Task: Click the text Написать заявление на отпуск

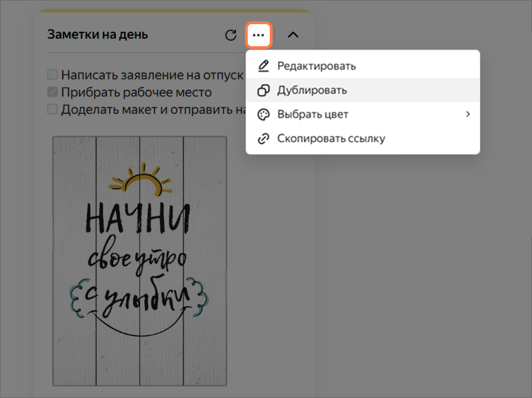Action: pyautogui.click(x=152, y=75)
